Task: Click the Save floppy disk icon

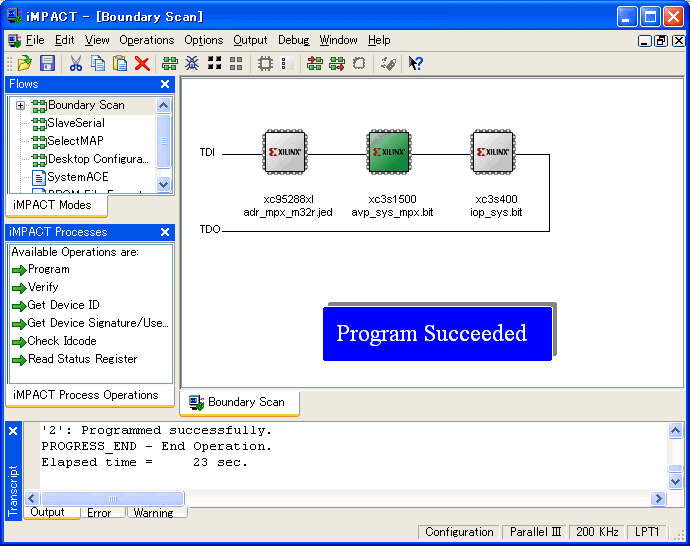Action: [x=47, y=63]
